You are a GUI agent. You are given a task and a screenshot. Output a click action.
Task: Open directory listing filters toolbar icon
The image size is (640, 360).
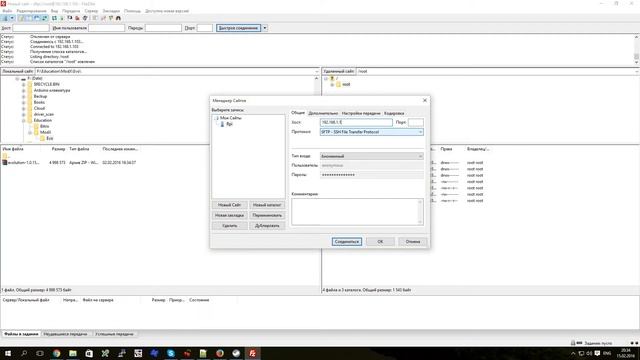(95, 18)
